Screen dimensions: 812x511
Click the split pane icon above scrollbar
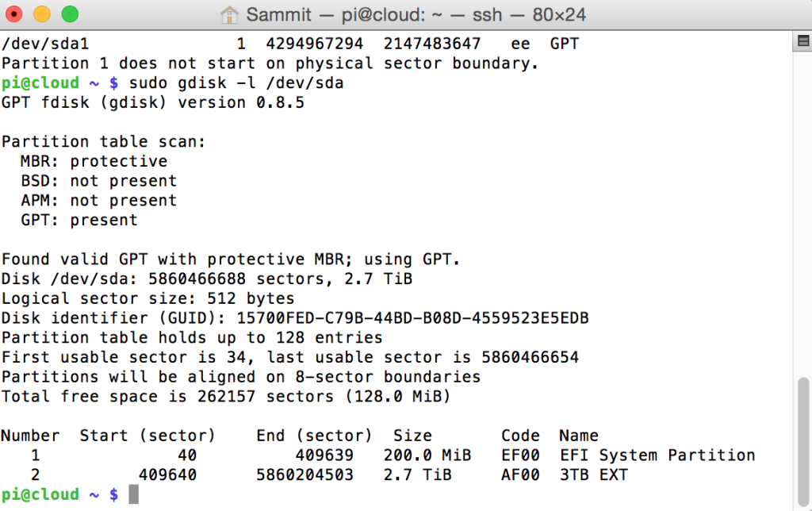[802, 41]
